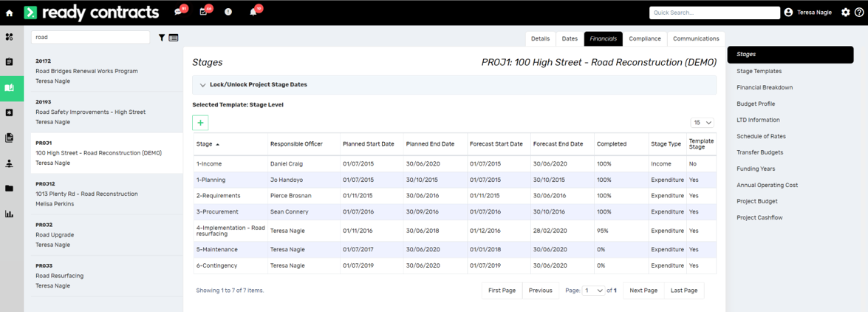The width and height of the screenshot is (868, 312).
Task: Open Project Budget menu item
Action: click(756, 201)
